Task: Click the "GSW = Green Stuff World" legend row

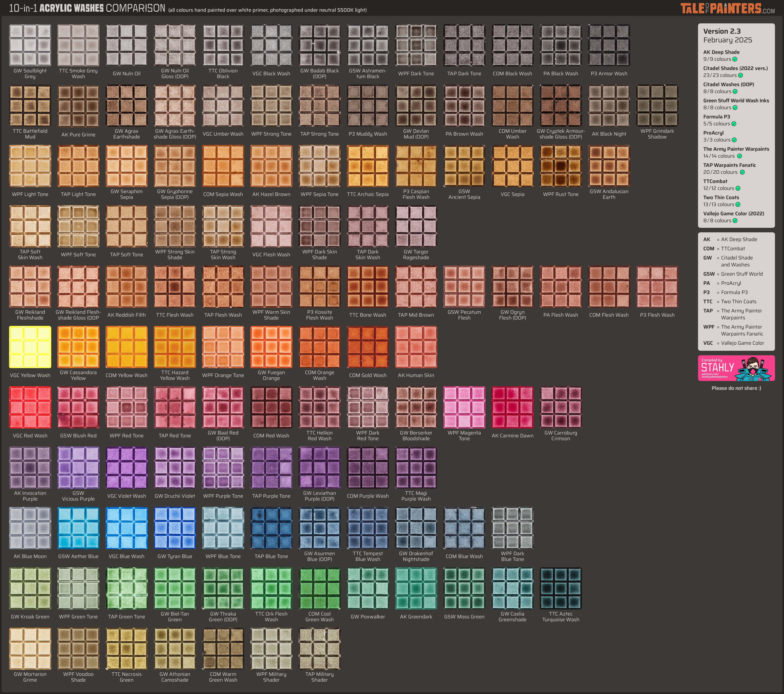Action: 733,274
